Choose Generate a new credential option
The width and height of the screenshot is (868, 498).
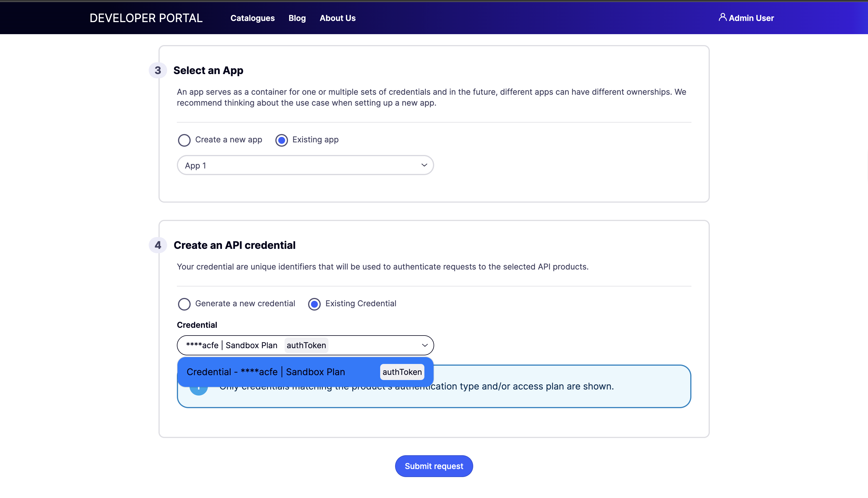point(184,304)
